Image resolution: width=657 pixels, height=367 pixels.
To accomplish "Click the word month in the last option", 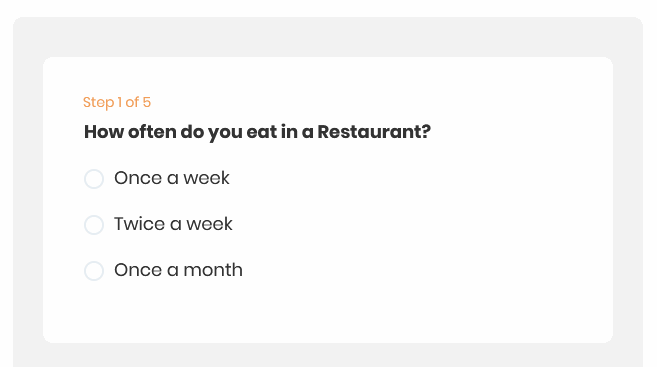I will point(213,270).
